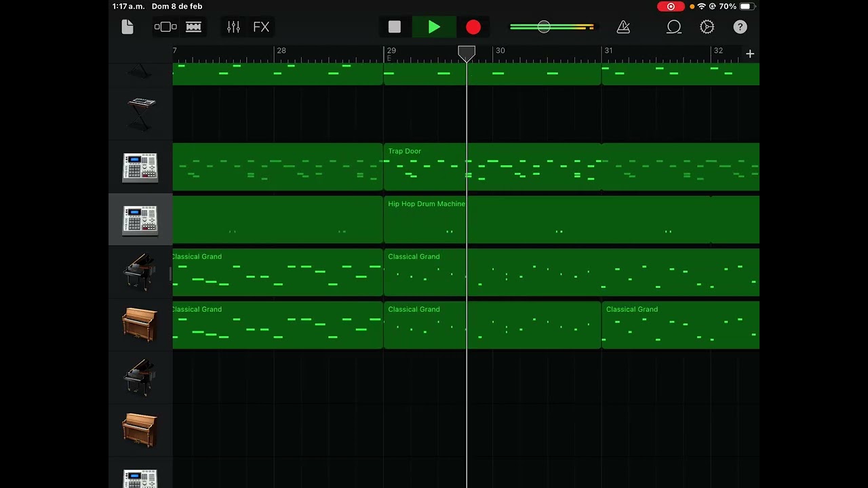Tap the battery 70% indicator
Image resolution: width=868 pixels, height=488 pixels.
pos(737,6)
